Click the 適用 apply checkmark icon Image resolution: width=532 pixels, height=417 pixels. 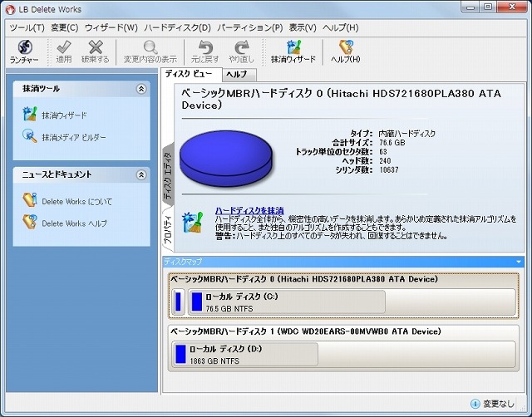64,47
